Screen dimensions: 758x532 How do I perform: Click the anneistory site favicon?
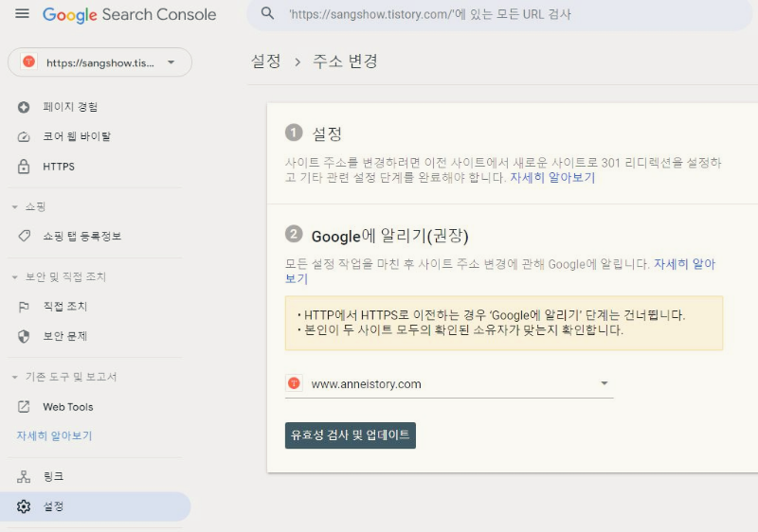pos(294,383)
